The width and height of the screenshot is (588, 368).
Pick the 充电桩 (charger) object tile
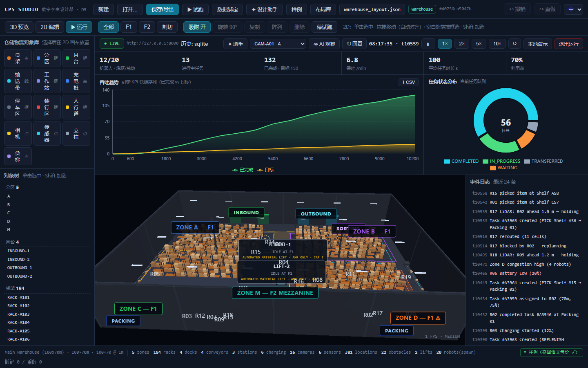(76, 81)
